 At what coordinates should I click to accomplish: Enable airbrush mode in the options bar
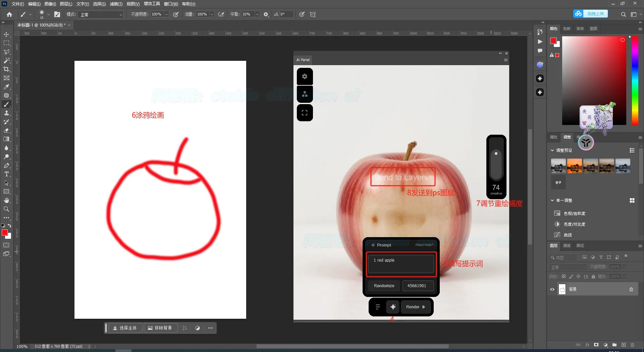pos(221,14)
